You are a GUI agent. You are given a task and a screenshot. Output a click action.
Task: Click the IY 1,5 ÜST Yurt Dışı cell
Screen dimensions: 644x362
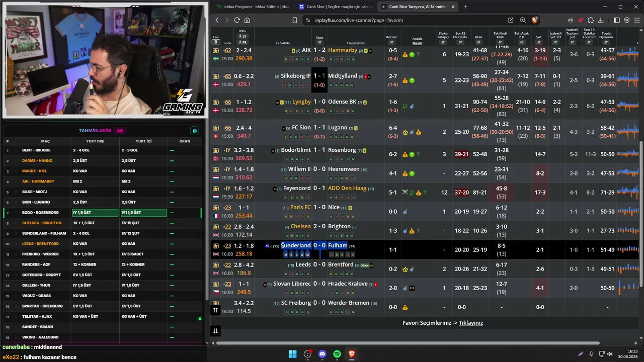(95, 213)
